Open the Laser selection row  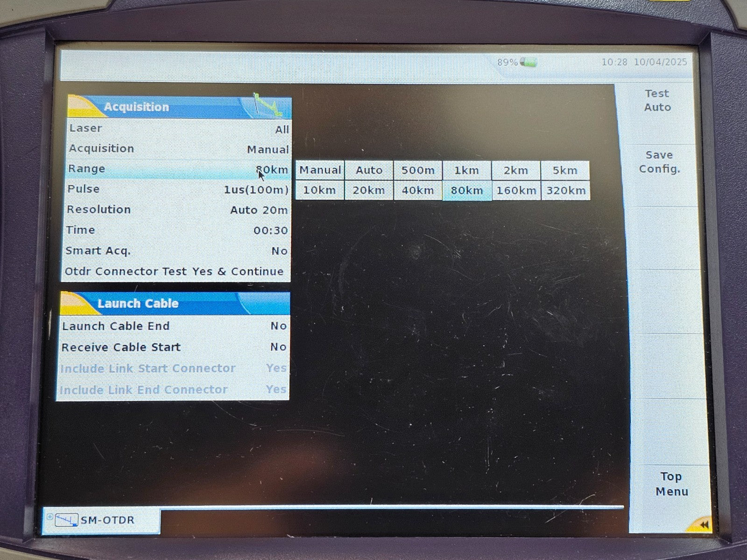[x=178, y=129]
